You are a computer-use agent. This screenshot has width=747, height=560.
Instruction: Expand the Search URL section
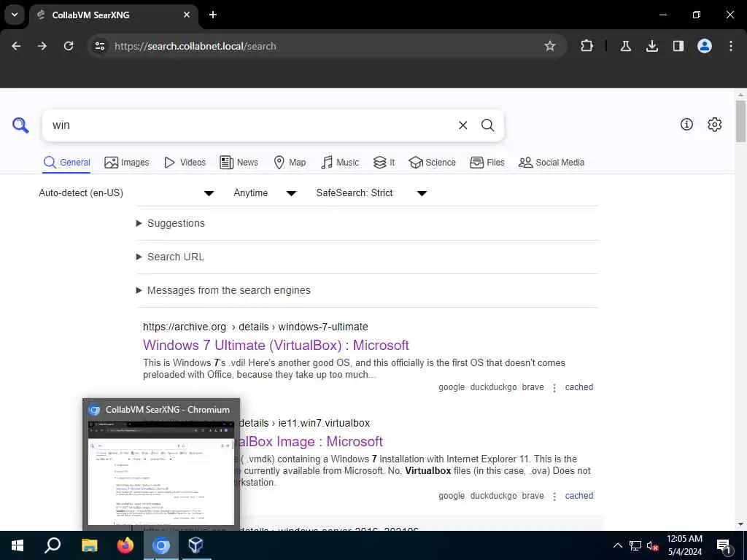point(170,257)
